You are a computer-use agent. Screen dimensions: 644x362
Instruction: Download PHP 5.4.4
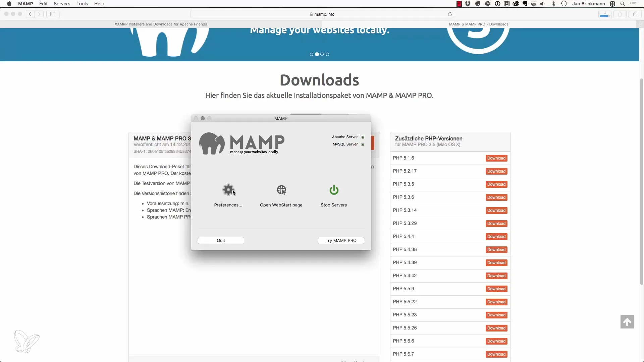point(496,237)
